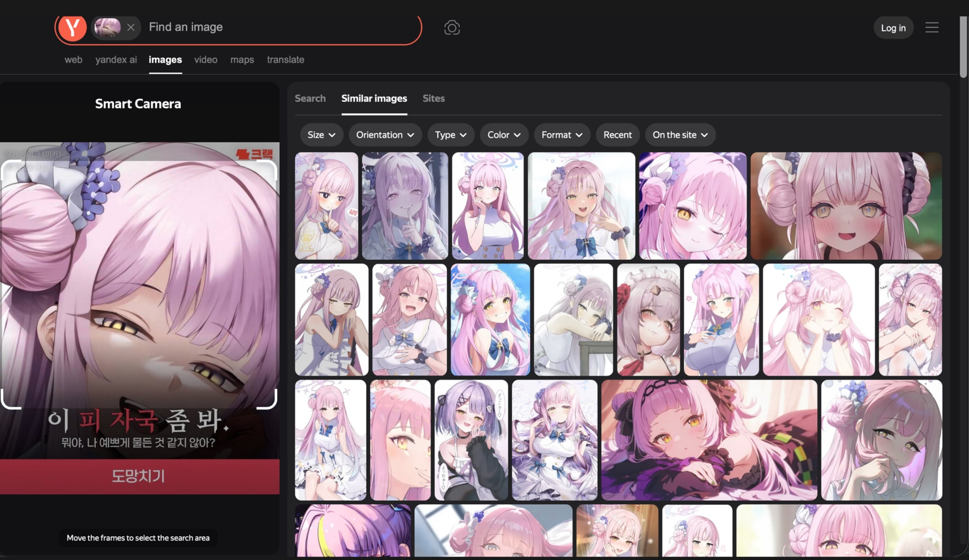
Task: Open the purple short-haired girl in a black jacket result
Action: (471, 440)
